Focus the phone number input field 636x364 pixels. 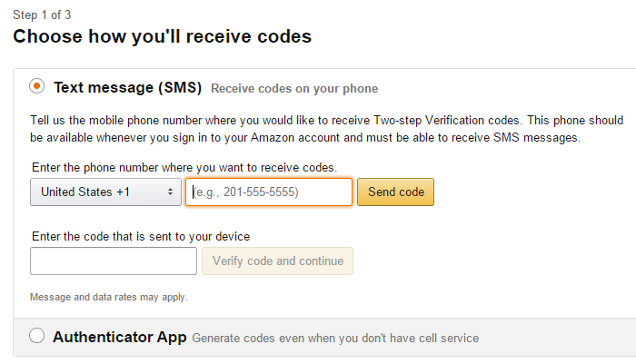269,192
